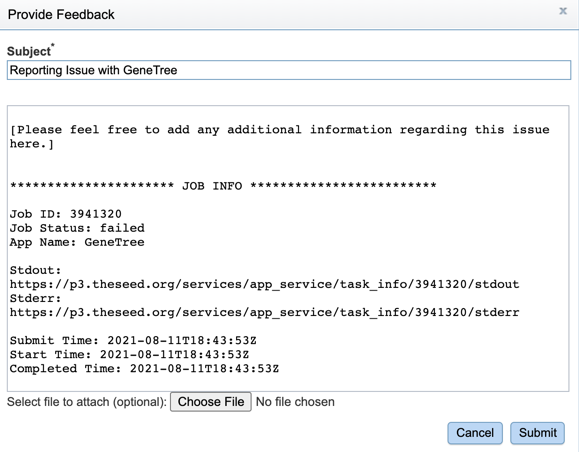Click the 'Stderr:' label line
Screen dimensions: 579x452
pyautogui.click(x=35, y=298)
